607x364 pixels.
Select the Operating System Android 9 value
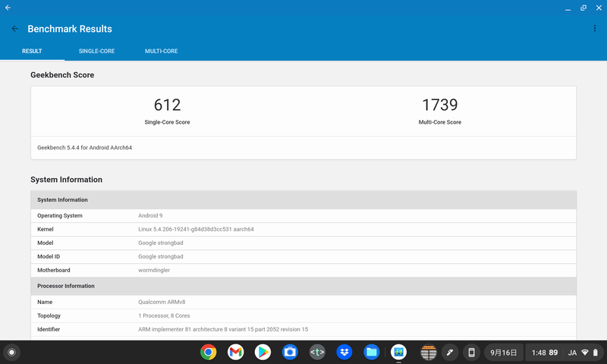point(150,216)
